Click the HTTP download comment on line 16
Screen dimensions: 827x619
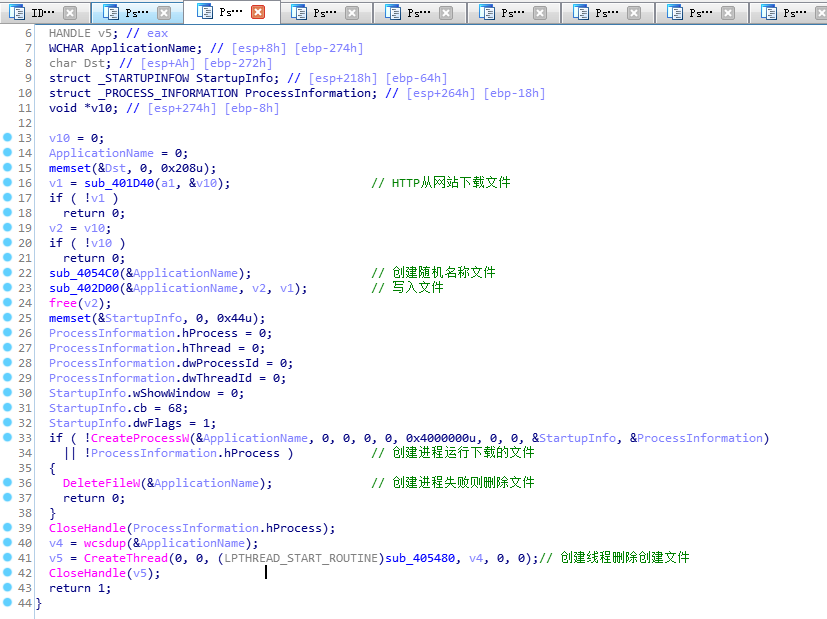441,183
